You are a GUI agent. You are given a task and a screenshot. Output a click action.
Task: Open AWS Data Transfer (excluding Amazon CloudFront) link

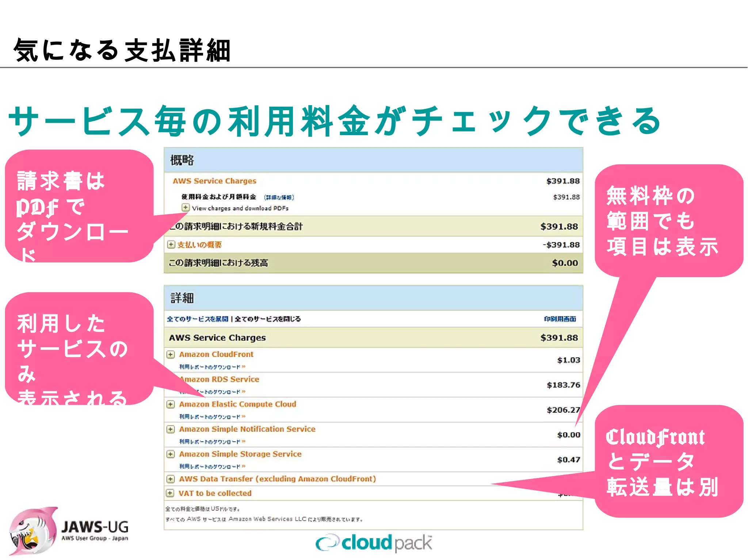click(x=277, y=479)
